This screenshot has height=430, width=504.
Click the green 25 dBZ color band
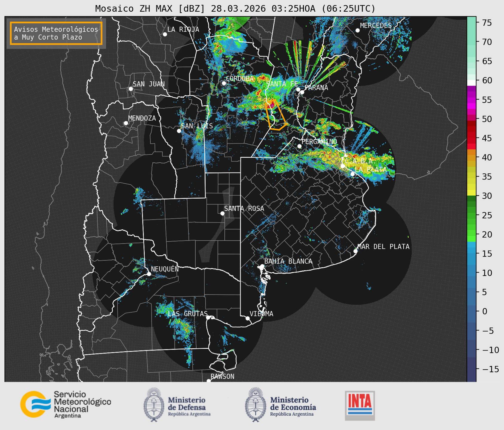pos(471,215)
